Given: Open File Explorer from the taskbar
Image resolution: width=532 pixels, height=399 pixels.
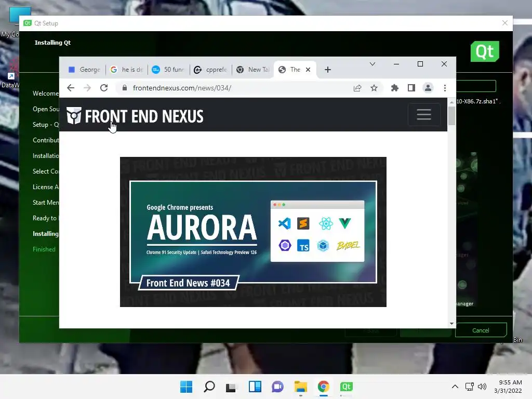Looking at the screenshot, I should [301, 387].
